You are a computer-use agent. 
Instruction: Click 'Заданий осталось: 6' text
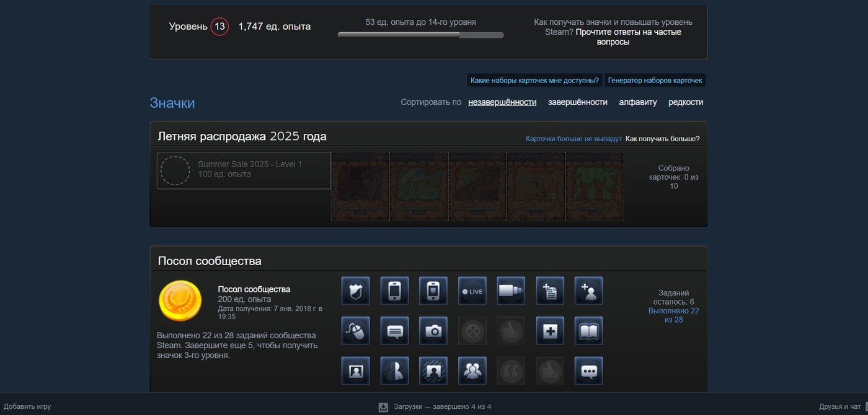click(x=674, y=297)
